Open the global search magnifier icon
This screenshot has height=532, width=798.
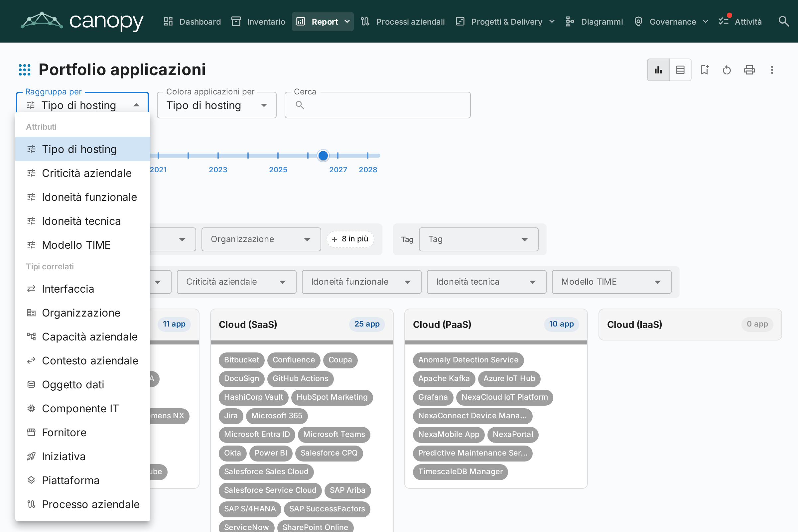coord(783,21)
